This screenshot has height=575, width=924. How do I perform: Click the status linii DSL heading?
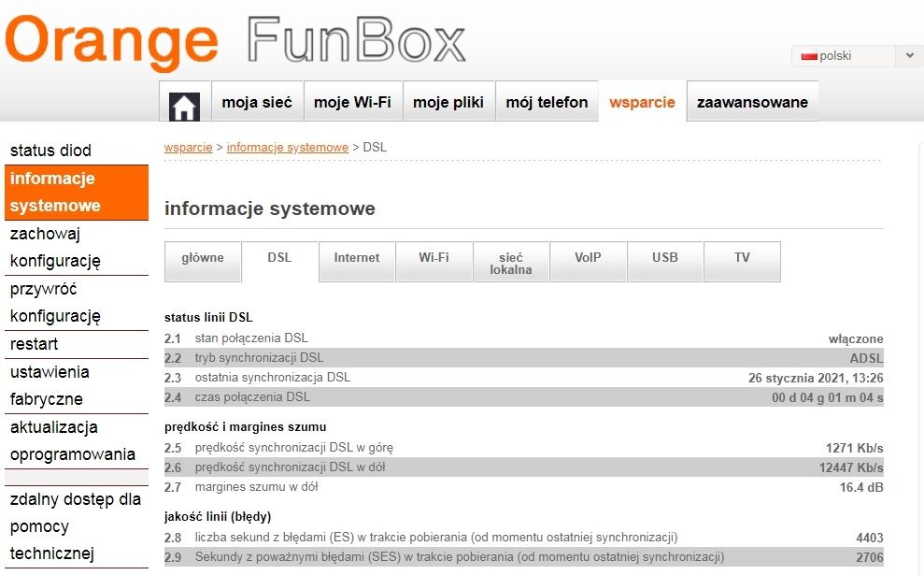point(208,317)
